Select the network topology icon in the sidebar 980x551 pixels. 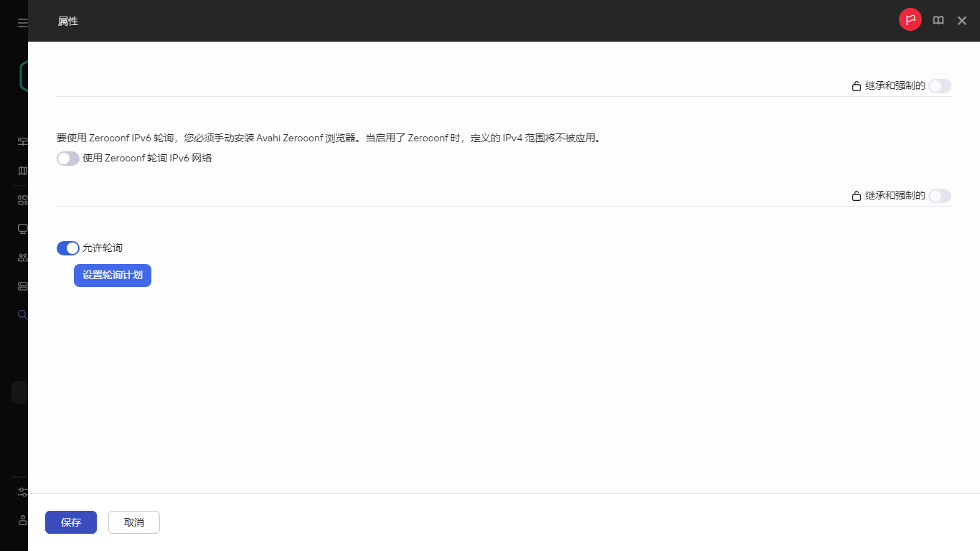tap(22, 141)
